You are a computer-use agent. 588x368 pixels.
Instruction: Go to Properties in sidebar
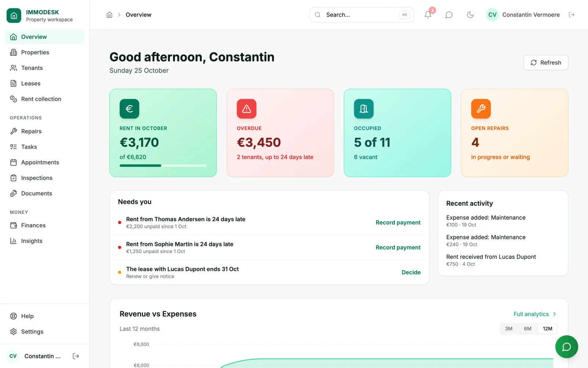point(45,52)
